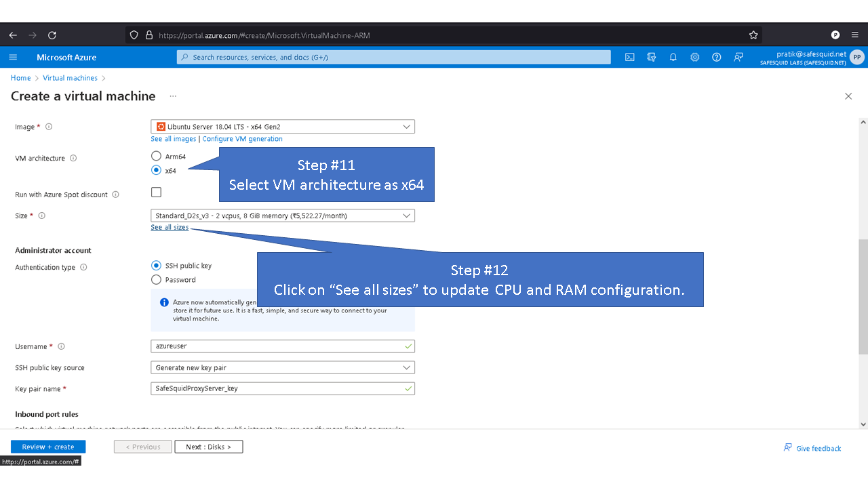Click the Key pair name field
This screenshot has height=488, width=868.
pos(283,388)
